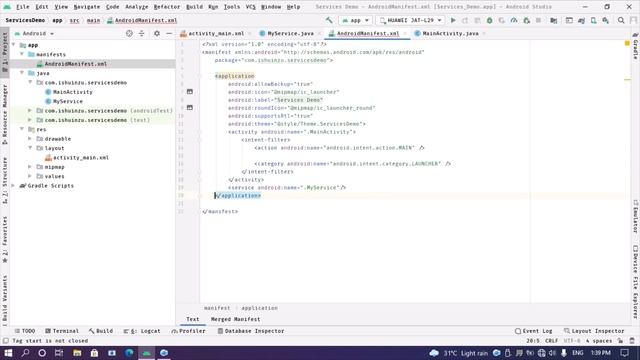The width and height of the screenshot is (640, 360).
Task: Open the Android project view dropdown
Action: point(34,33)
